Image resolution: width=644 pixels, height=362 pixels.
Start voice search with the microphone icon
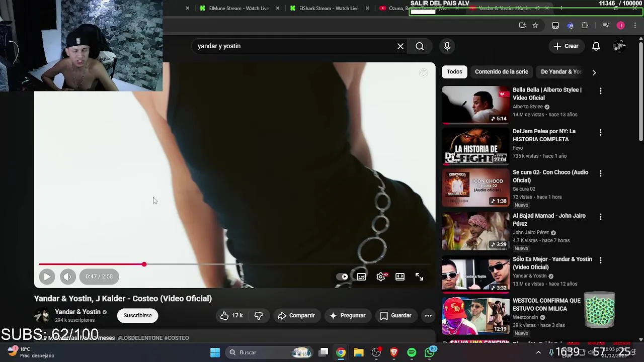tap(447, 46)
